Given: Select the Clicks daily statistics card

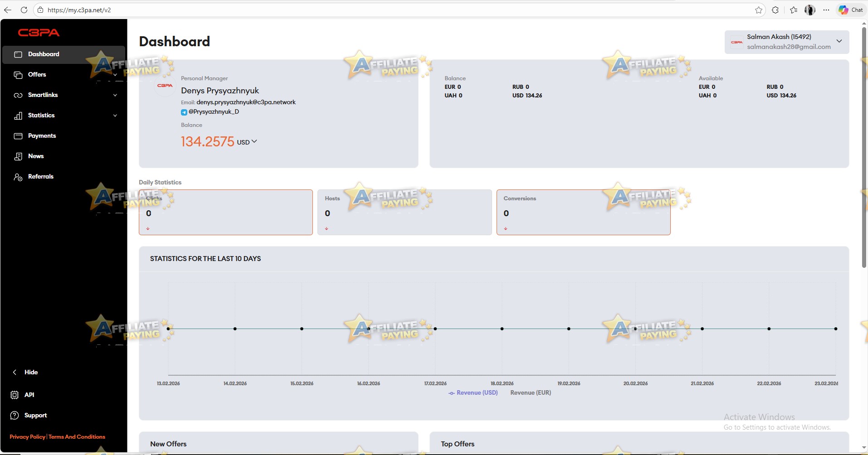Looking at the screenshot, I should 226,212.
